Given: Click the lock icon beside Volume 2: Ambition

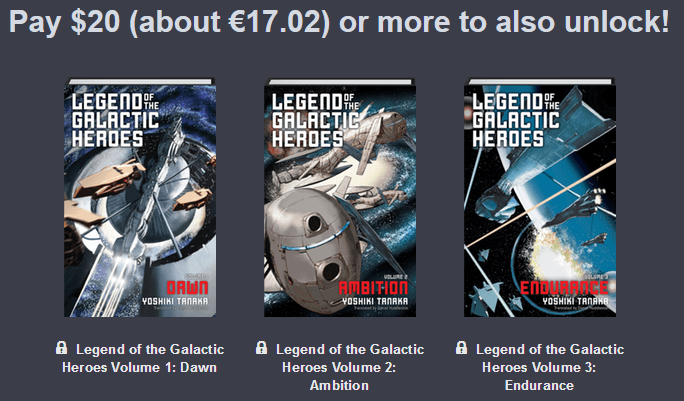Looking at the screenshot, I should point(261,348).
